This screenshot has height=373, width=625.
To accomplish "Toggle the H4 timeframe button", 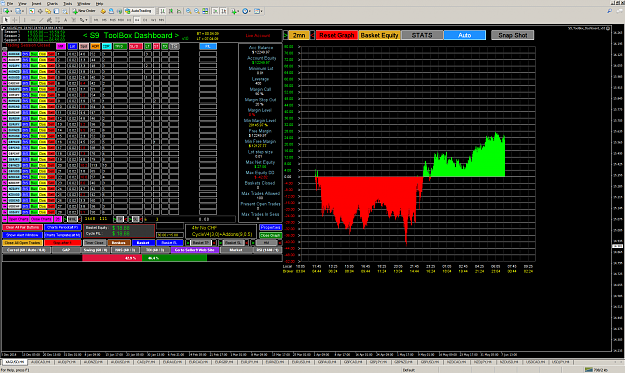I will tap(137, 20).
